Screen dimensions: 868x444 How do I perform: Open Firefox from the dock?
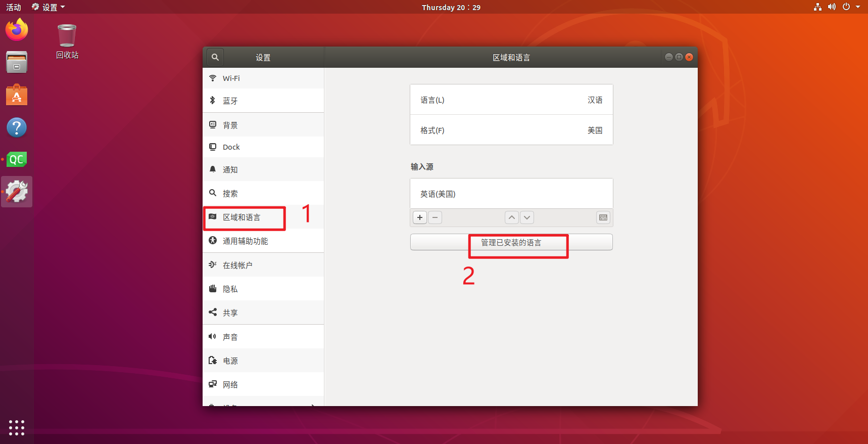(17, 29)
